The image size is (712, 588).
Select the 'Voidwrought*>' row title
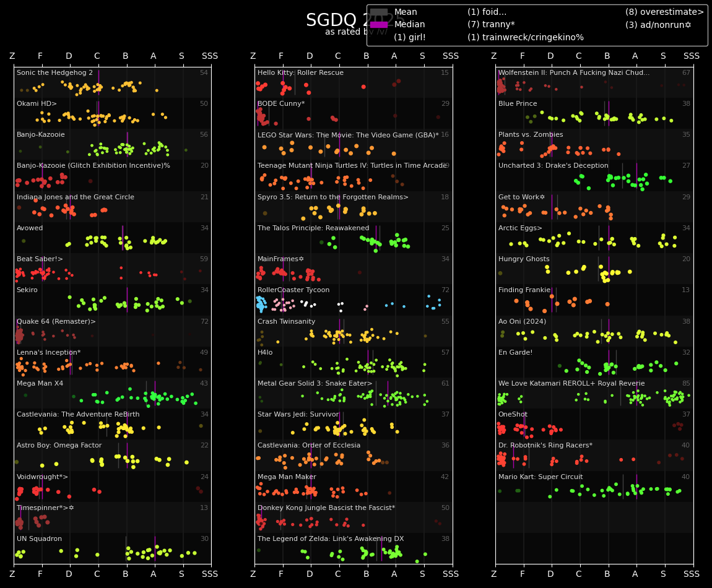[42, 477]
